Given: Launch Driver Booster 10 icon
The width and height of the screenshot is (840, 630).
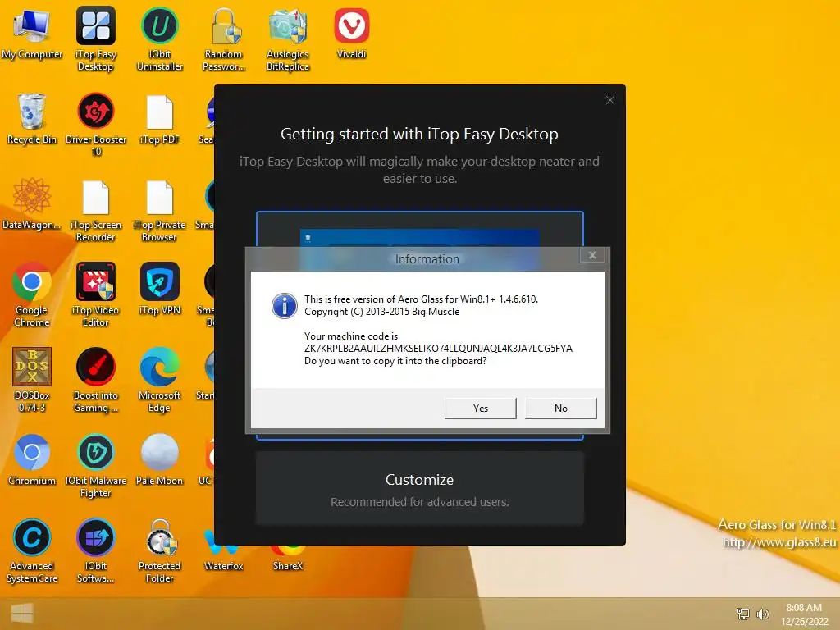Looking at the screenshot, I should [x=95, y=125].
